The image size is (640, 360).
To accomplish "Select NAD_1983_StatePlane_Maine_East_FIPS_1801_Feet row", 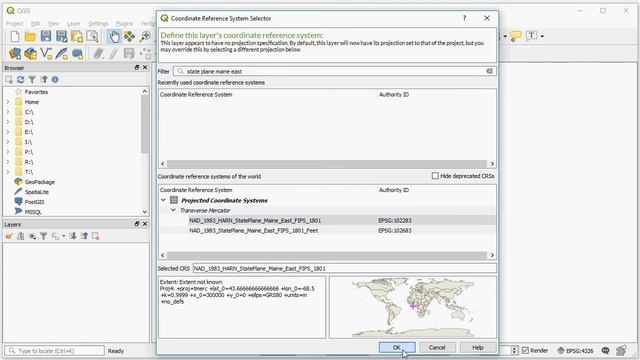I will click(327, 230).
